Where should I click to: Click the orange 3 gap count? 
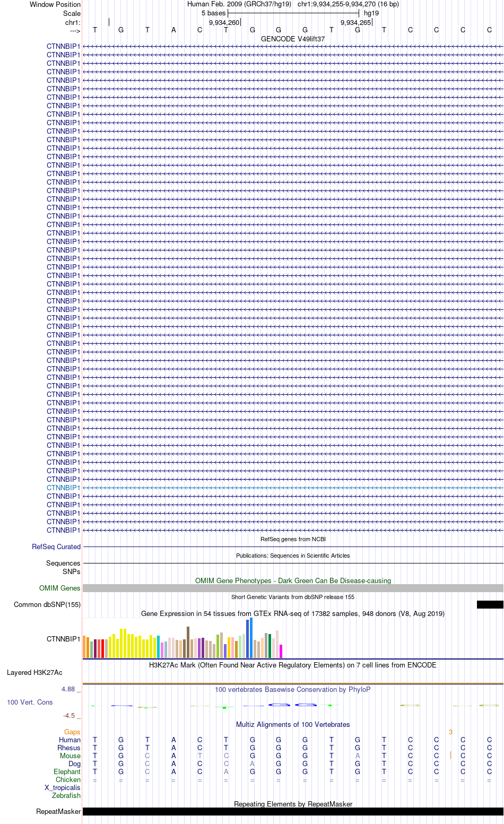tap(450, 732)
